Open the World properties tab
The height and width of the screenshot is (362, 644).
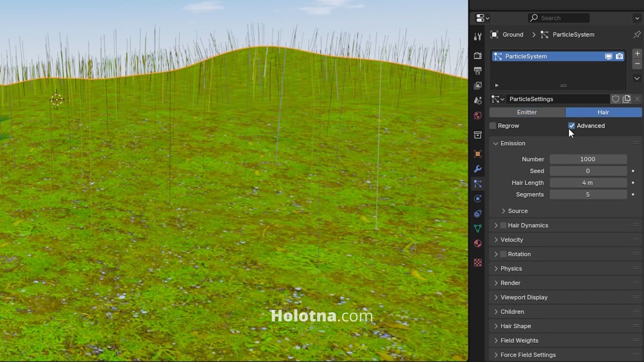click(477, 115)
